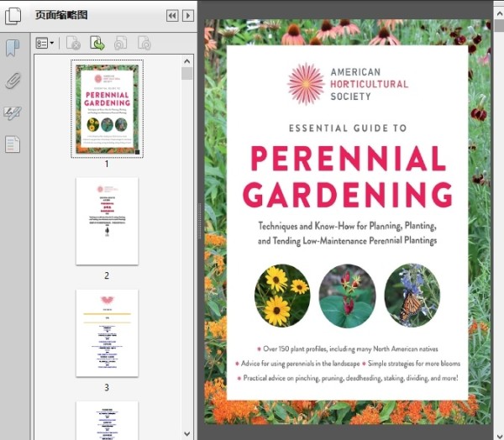Click the extract pages icon with green arrow
The width and height of the screenshot is (504, 440).
tap(97, 43)
